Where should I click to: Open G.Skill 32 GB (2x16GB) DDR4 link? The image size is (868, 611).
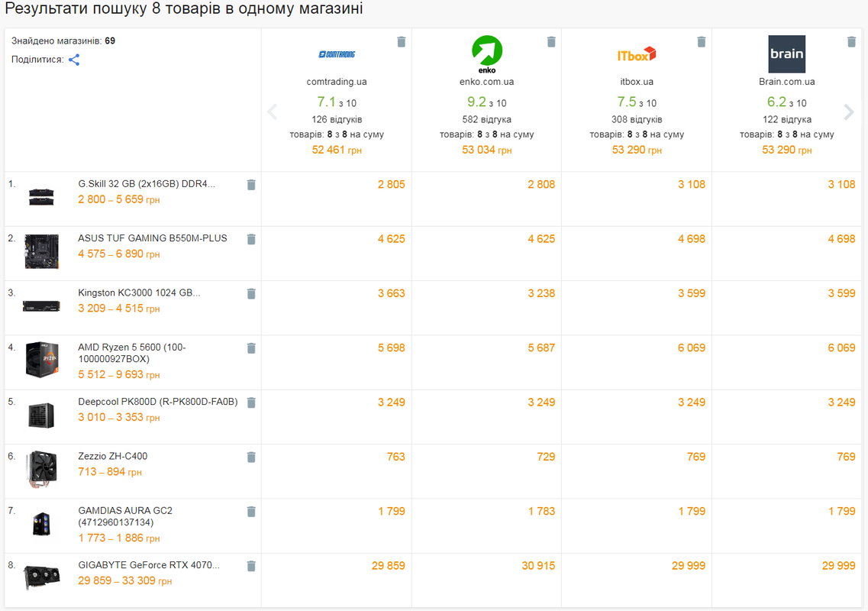147,184
